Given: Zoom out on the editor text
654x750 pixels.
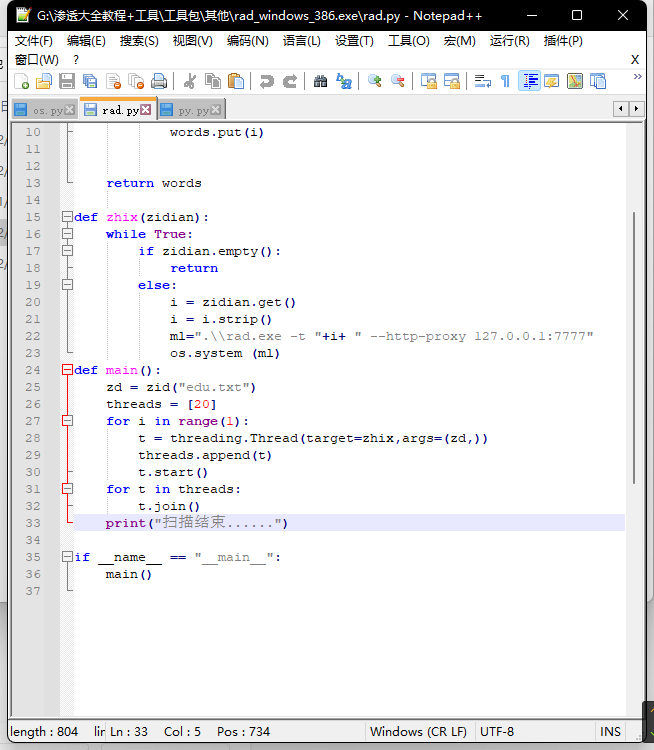Looking at the screenshot, I should click(397, 81).
